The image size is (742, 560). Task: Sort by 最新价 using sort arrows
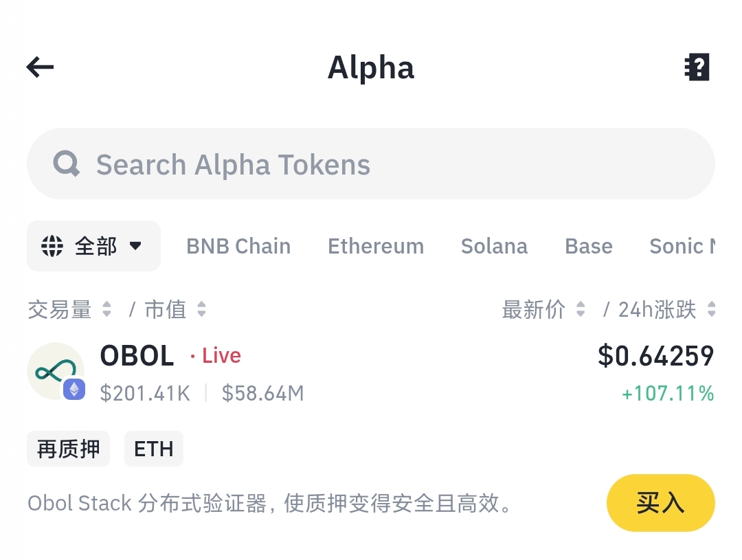coord(581,309)
